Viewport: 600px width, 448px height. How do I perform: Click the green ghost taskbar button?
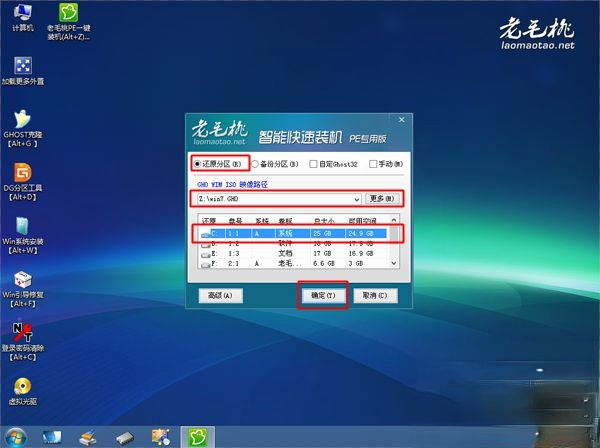pos(197,437)
